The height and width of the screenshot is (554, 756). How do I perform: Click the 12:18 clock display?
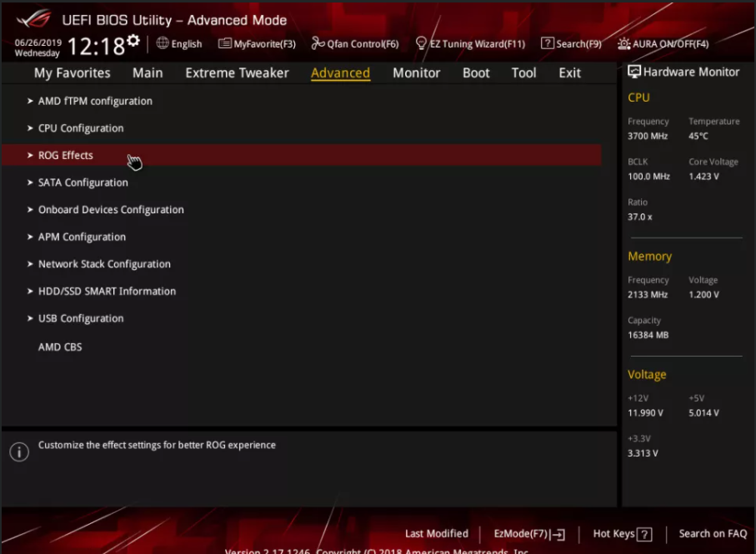tap(97, 47)
